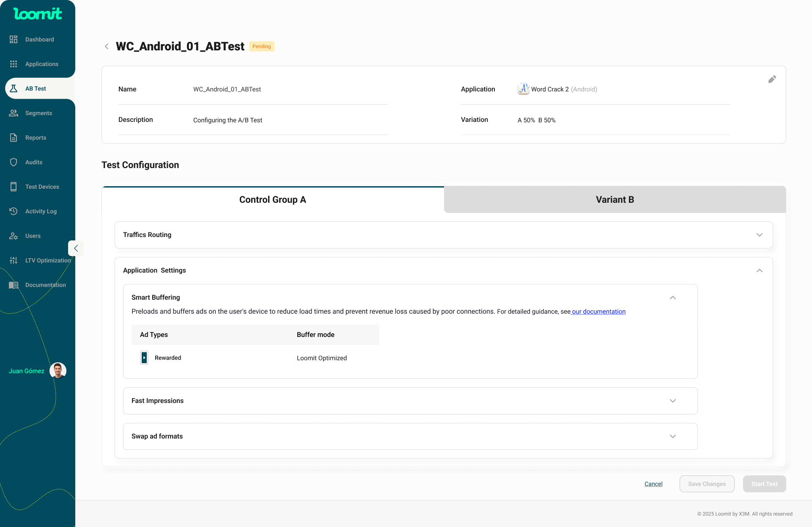Click the pencil edit icon

click(x=772, y=79)
